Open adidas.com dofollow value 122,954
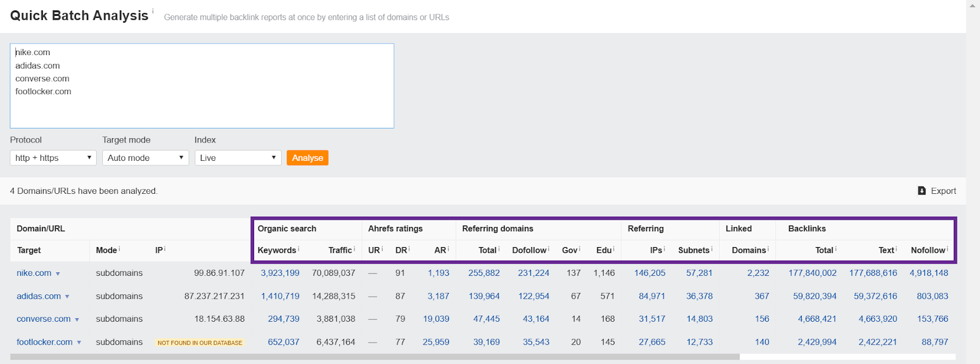 (x=533, y=296)
